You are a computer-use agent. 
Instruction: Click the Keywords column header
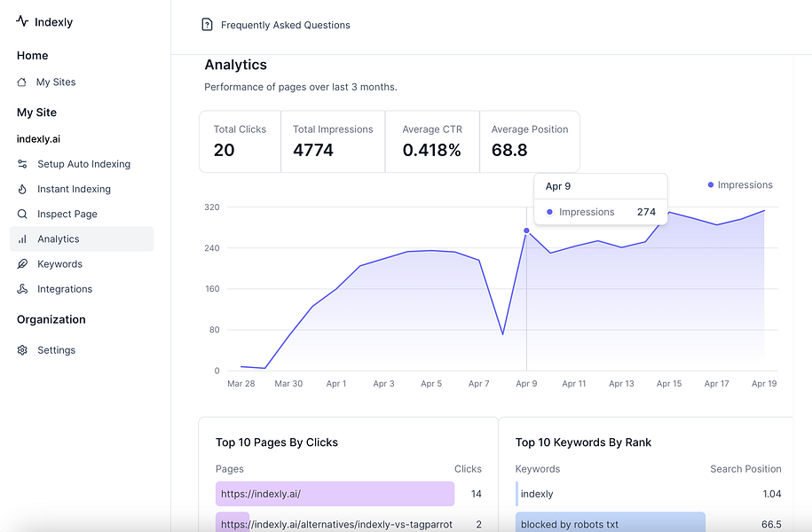[x=538, y=469]
